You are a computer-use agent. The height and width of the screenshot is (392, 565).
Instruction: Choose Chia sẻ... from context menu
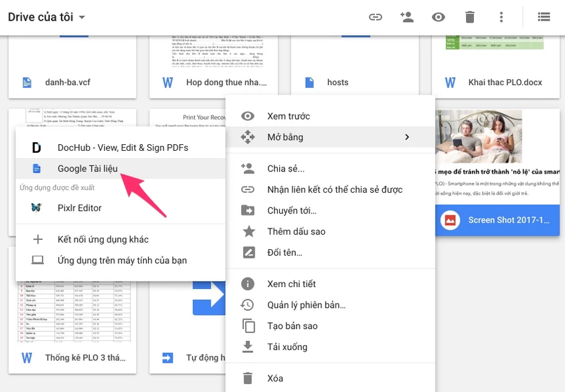pos(330,169)
